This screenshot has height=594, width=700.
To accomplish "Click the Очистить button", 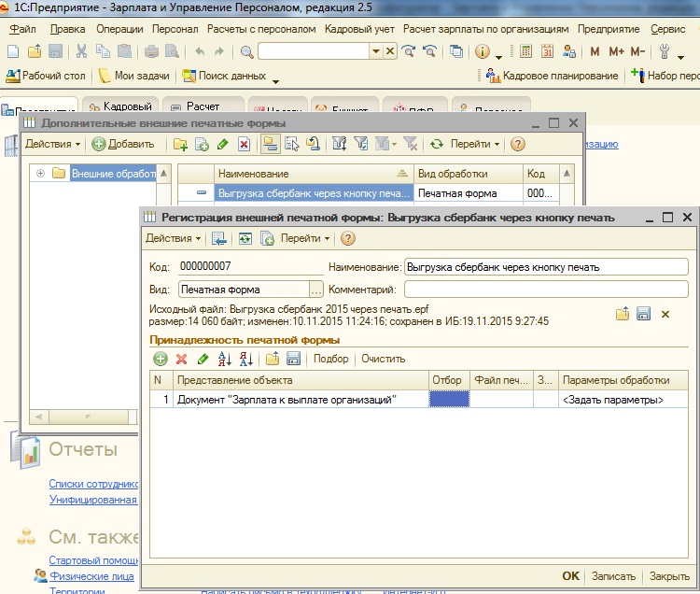I will [384, 359].
